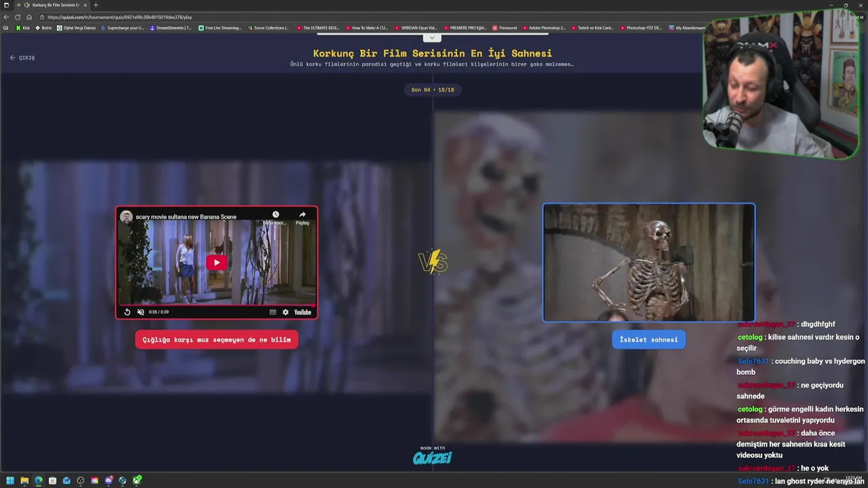
Task: Open a new browser tab
Action: [96, 5]
